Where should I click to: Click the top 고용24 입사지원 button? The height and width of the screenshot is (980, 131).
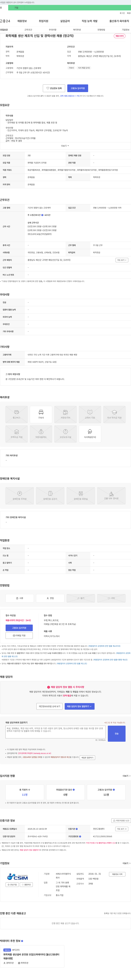[78, 88]
